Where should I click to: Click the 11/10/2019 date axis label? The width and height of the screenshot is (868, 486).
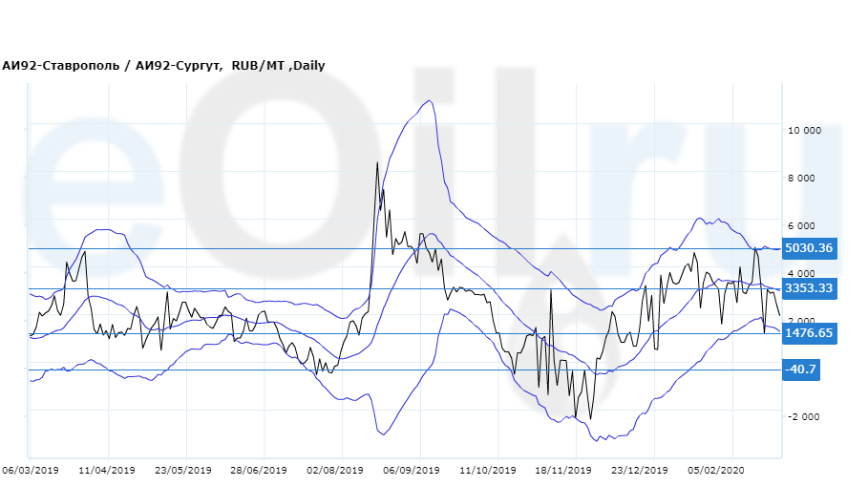pyautogui.click(x=487, y=471)
